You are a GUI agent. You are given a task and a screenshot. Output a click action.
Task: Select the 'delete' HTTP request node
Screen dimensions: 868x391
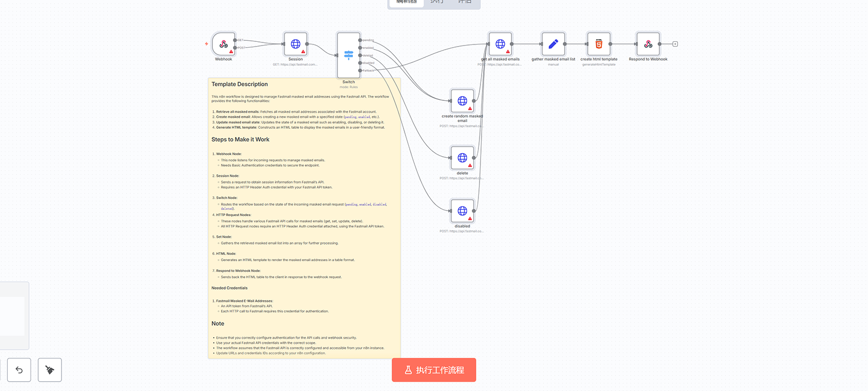(462, 158)
